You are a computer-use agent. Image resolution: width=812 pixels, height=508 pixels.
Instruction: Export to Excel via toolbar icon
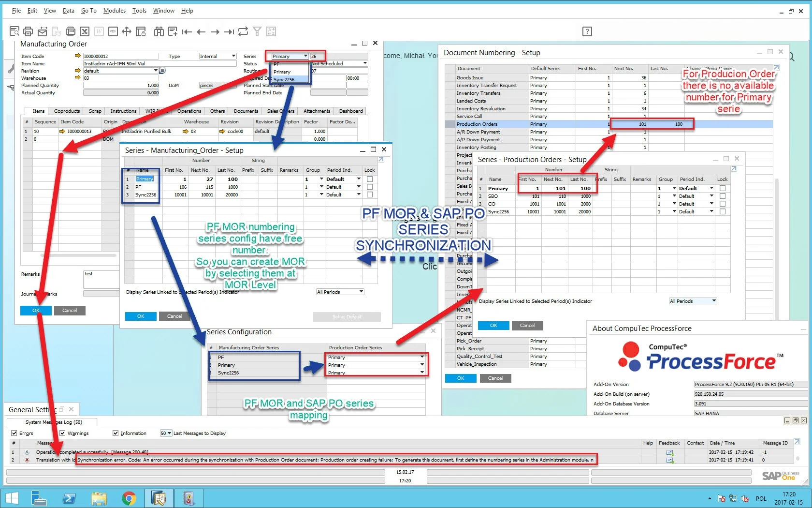[85, 31]
